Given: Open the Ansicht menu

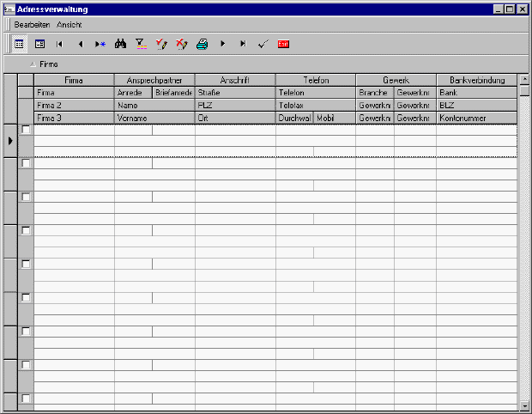Looking at the screenshot, I should [x=70, y=25].
